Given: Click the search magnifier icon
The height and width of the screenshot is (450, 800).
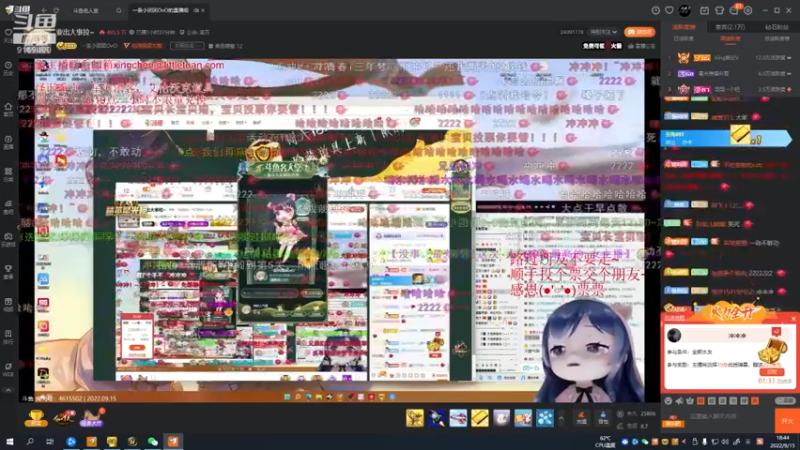Looking at the screenshot, I should coord(118,10).
